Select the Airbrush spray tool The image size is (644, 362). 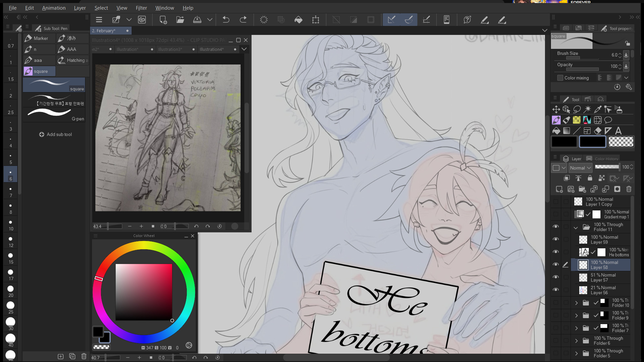point(618,109)
